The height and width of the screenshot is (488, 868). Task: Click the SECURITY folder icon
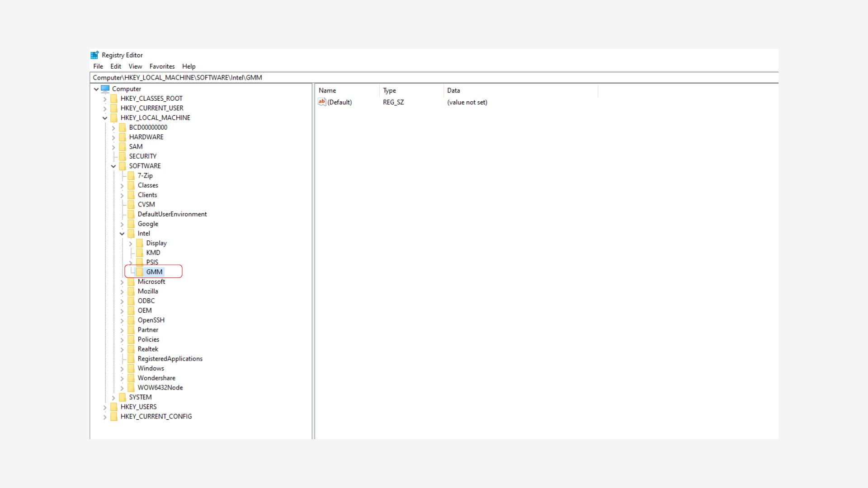point(123,156)
